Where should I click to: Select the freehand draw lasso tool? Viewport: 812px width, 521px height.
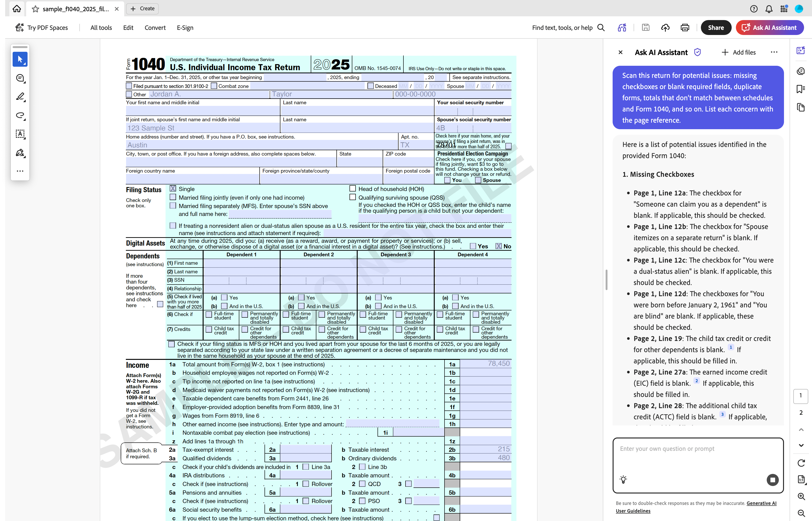coord(20,115)
